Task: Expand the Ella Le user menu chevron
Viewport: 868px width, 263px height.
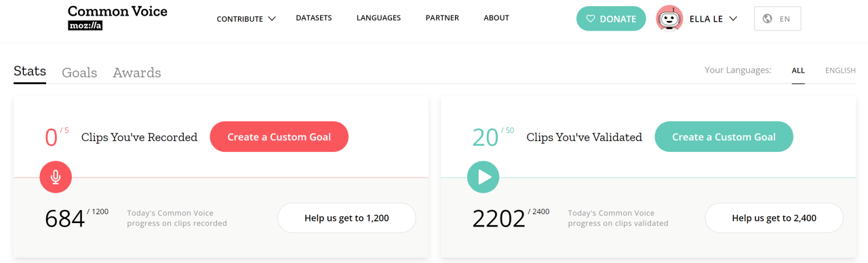Action: click(x=733, y=18)
